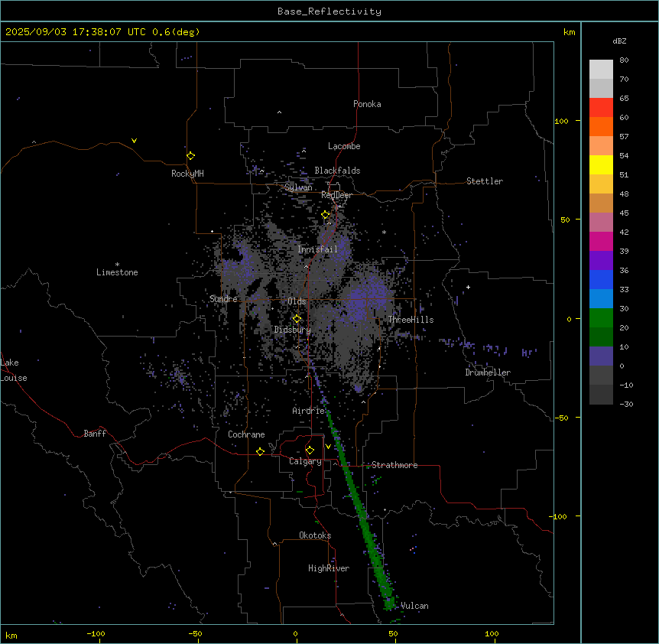The width and height of the screenshot is (659, 644).
Task: Click the bright yellow 51-54 dBZ legend swatch
Action: [601, 164]
